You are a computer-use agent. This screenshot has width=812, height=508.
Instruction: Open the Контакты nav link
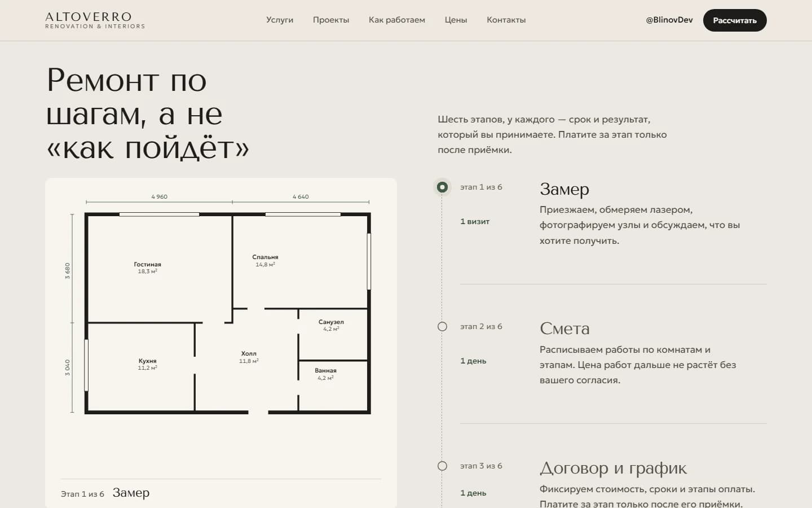pos(506,20)
